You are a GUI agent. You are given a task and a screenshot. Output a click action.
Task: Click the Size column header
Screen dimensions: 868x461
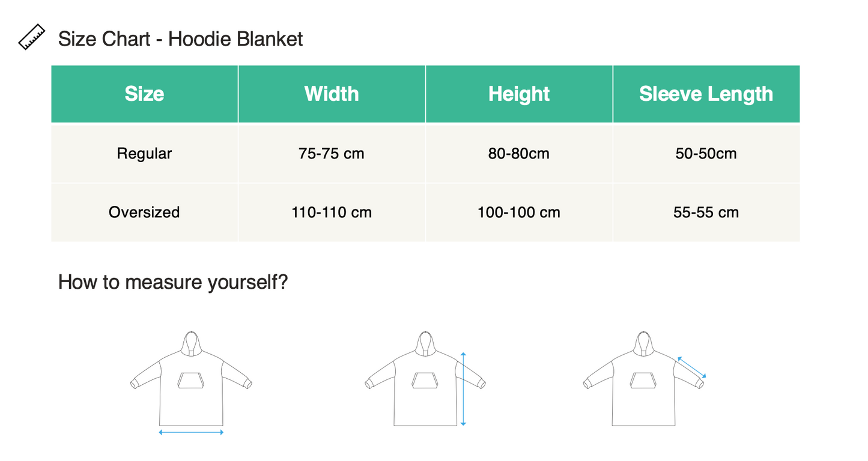point(144,94)
